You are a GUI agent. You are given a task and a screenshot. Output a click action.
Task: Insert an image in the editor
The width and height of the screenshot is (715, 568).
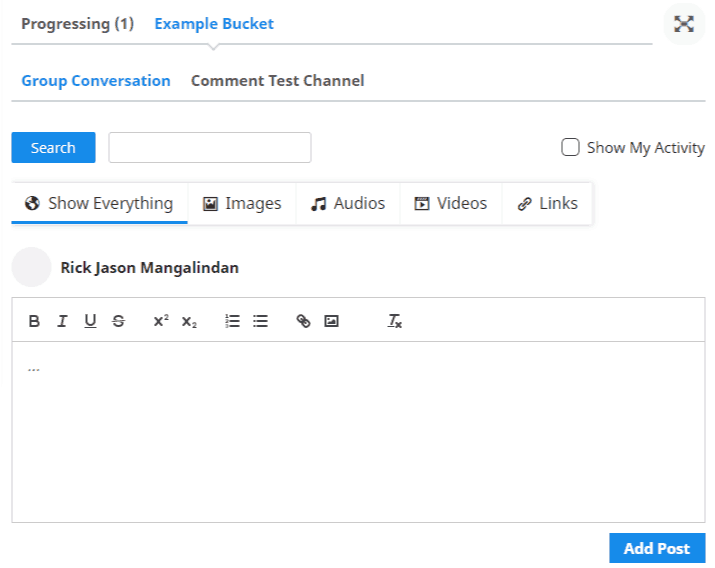[x=332, y=321]
